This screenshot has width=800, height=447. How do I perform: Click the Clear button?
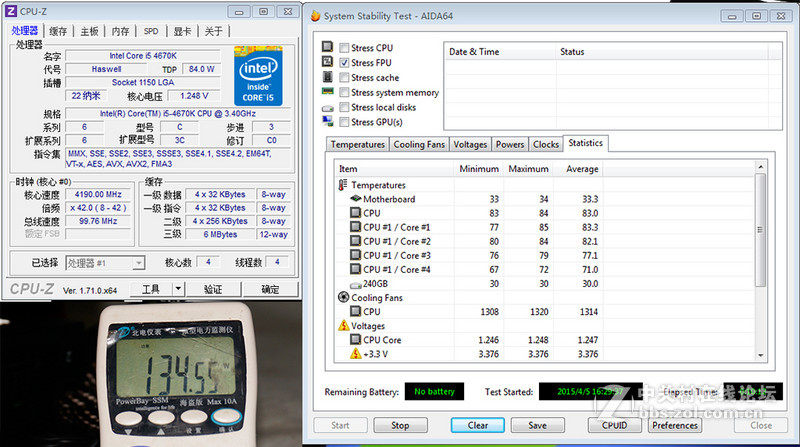pos(478,425)
